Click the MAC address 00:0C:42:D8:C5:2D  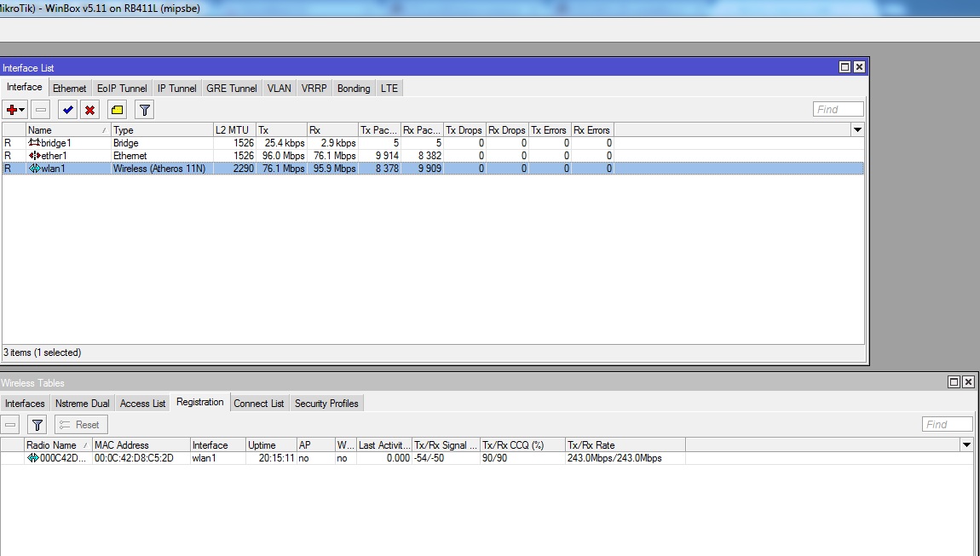tap(134, 458)
